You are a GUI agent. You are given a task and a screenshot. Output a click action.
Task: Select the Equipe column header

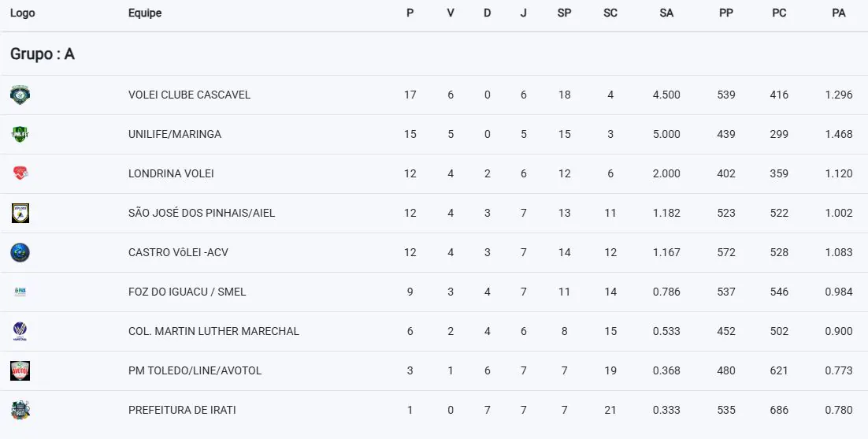click(x=145, y=13)
